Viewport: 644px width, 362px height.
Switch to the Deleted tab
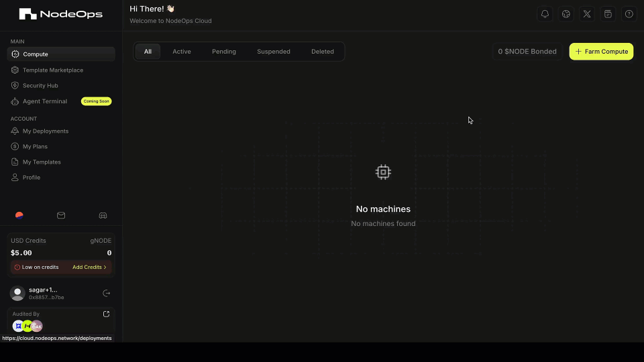[x=323, y=52]
